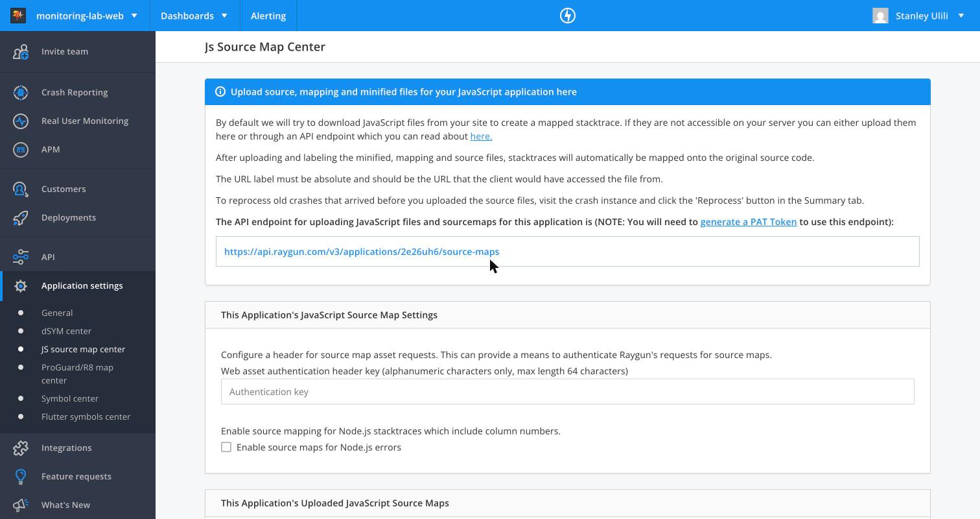Click the What's New megaphone icon
This screenshot has width=980, height=519.
click(x=21, y=505)
